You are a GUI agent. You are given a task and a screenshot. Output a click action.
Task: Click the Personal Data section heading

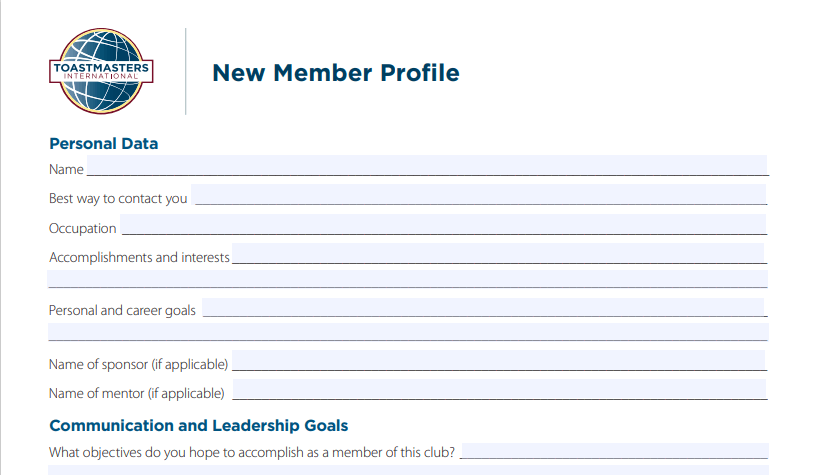pyautogui.click(x=103, y=144)
